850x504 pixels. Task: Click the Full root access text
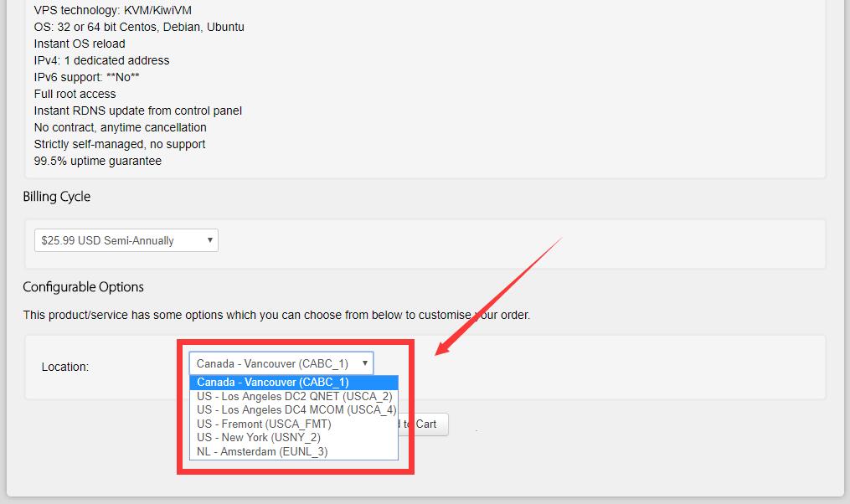coord(75,94)
